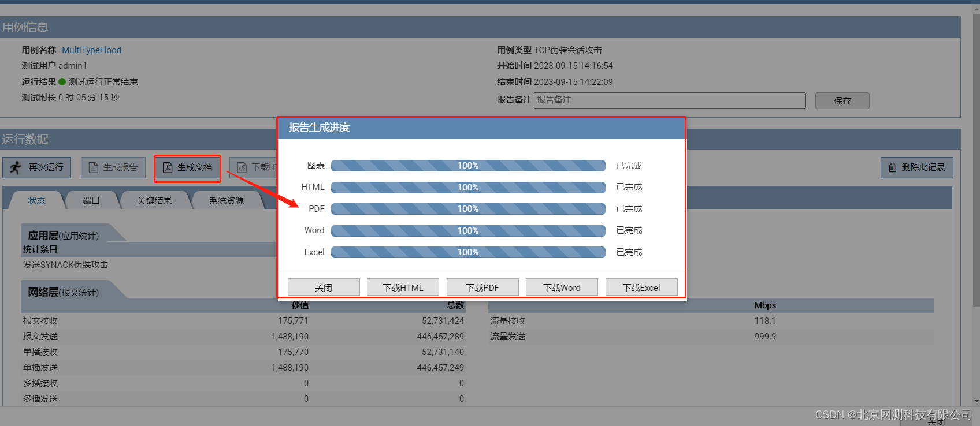The image size is (980, 426).
Task: Click the green 运行结果 status dot
Action: [62, 81]
